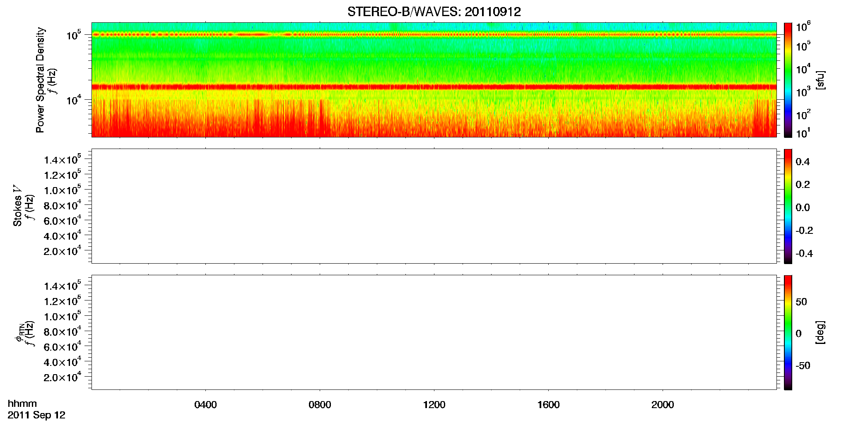The height and width of the screenshot is (447, 868).
Task: Click the phi RTN degrees color bar
Action: tap(788, 332)
